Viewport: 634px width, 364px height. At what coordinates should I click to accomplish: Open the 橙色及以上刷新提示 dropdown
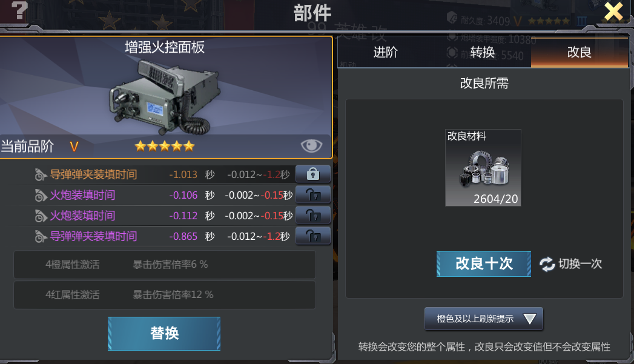pyautogui.click(x=484, y=319)
